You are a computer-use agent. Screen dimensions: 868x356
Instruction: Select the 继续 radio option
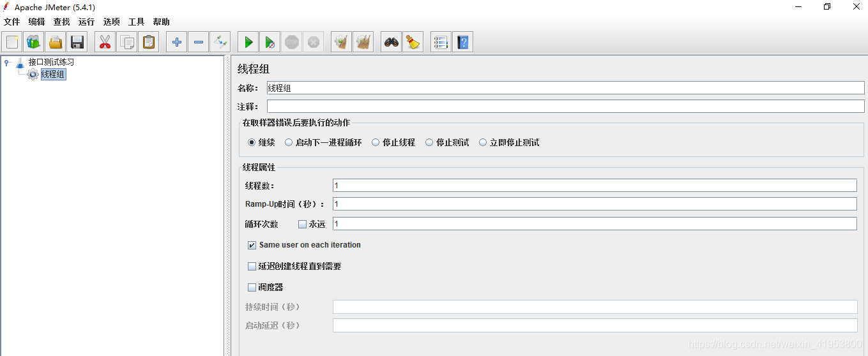(x=252, y=142)
